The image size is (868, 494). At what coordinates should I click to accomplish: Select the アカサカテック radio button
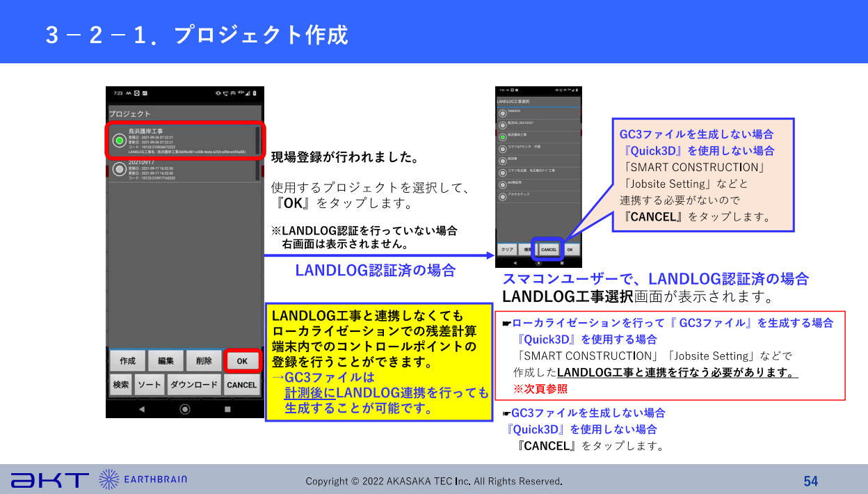click(x=502, y=196)
